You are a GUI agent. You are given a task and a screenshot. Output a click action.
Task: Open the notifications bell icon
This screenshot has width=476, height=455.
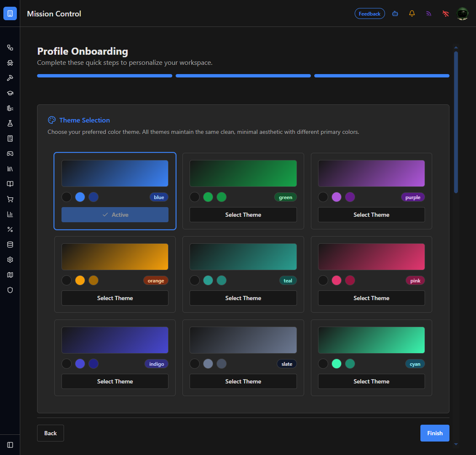[412, 13]
